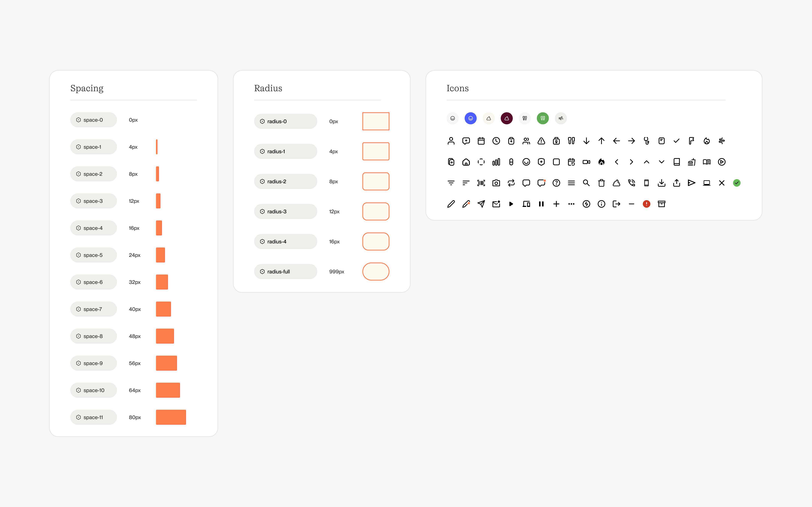Screen dimensions: 812x507
Task: Select the trash can icon
Action: tap(601, 183)
